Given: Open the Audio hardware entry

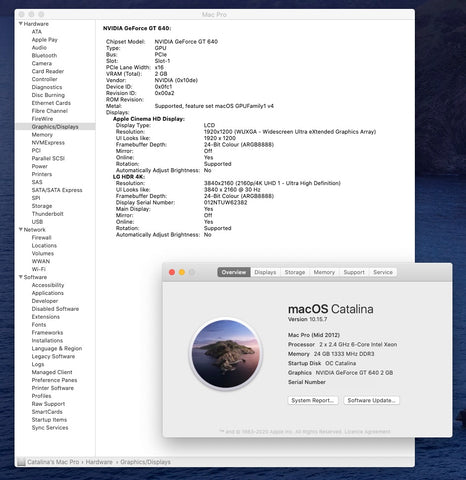Looking at the screenshot, I should point(39,48).
